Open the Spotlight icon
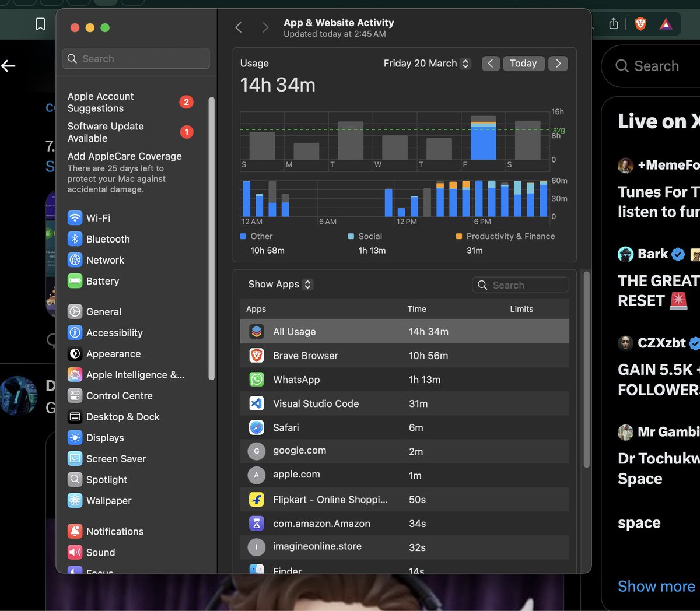The width and height of the screenshot is (700, 611). 75,480
